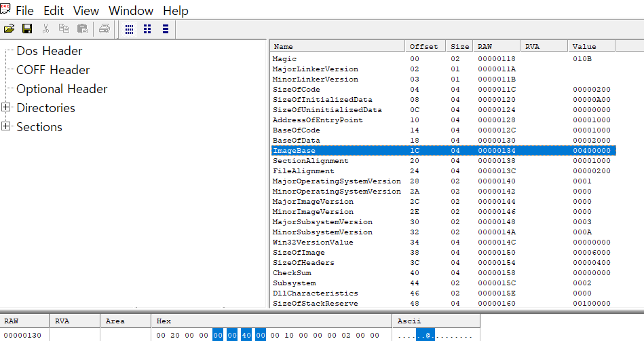Open the Window menu
Screen dimensions: 644x341
point(131,11)
